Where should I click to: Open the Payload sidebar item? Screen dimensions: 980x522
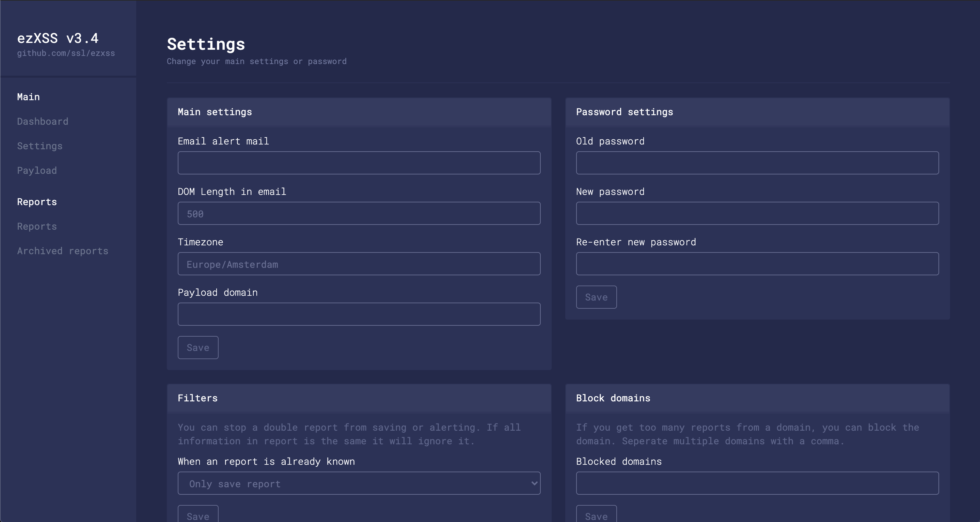37,171
